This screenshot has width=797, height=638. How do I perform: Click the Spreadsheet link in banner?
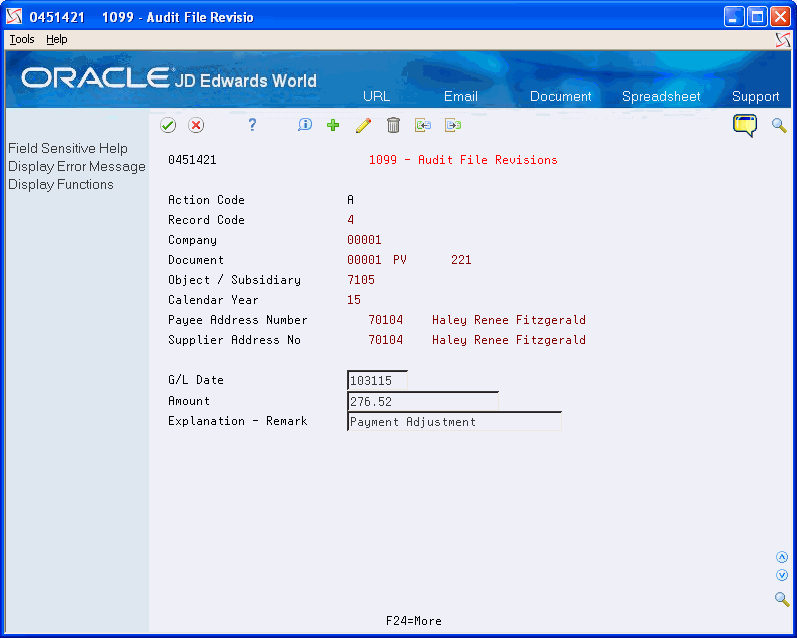(x=661, y=96)
